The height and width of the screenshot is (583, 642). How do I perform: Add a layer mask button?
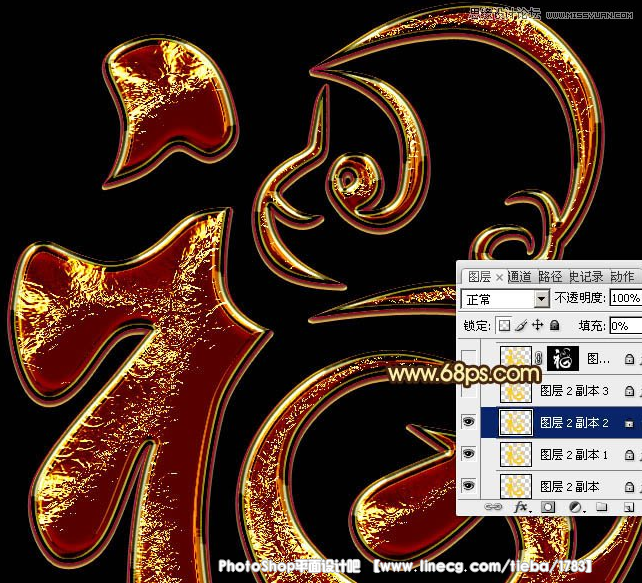click(x=548, y=507)
